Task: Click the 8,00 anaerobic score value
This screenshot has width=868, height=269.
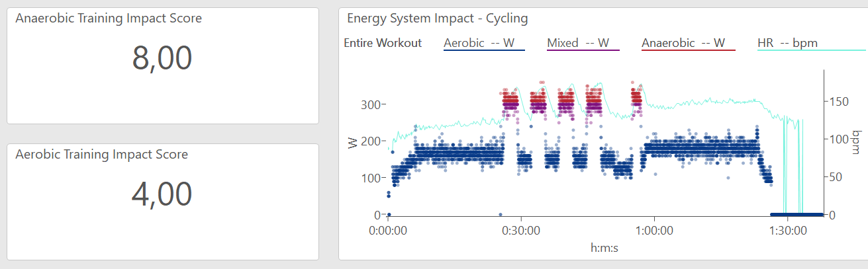Action: click(x=162, y=58)
